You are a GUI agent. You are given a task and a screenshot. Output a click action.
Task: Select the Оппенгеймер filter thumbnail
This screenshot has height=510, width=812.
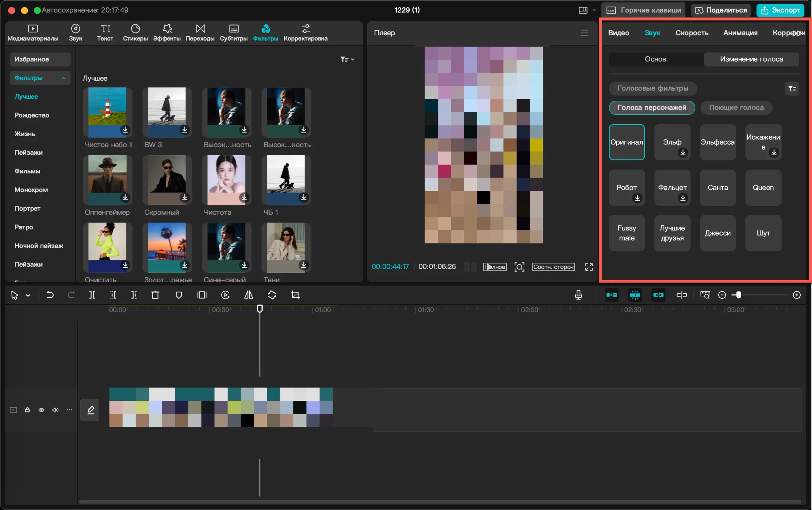[x=107, y=180]
